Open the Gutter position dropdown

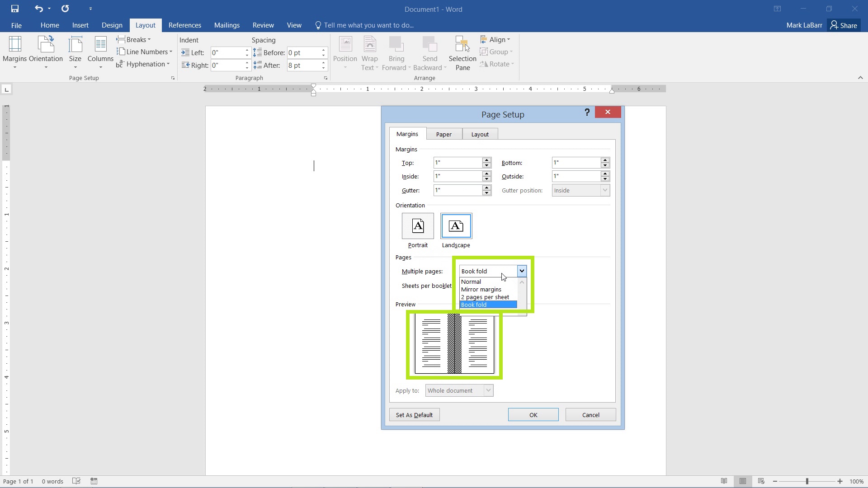[605, 190]
